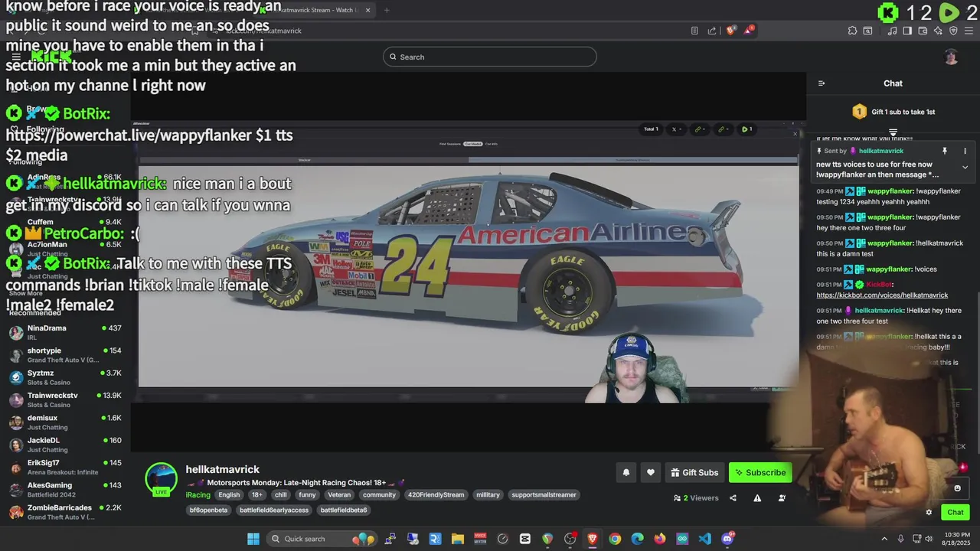Viewport: 980px width, 551px height.
Task: Open the emoji picker in chat input
Action: click(957, 488)
